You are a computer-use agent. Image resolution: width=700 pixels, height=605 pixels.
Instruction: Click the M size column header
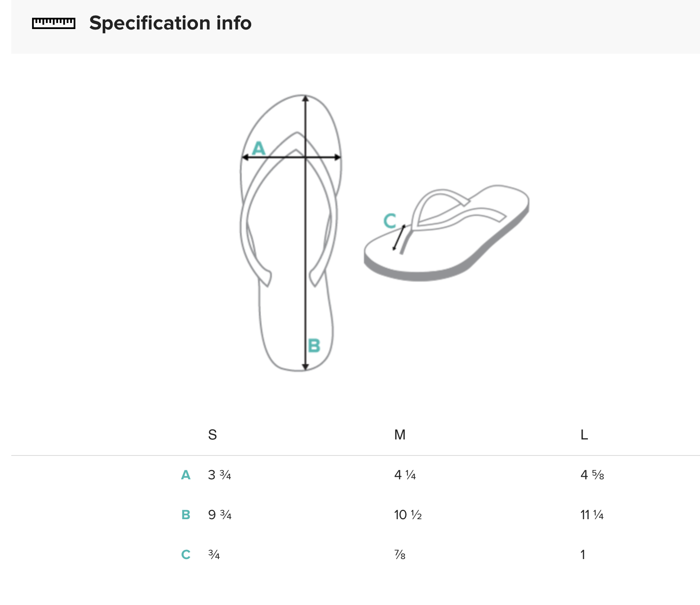[399, 435]
